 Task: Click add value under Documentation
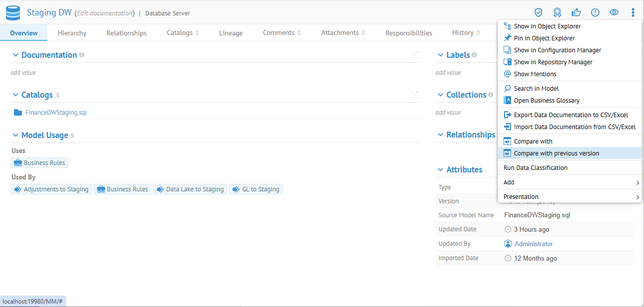click(x=23, y=73)
